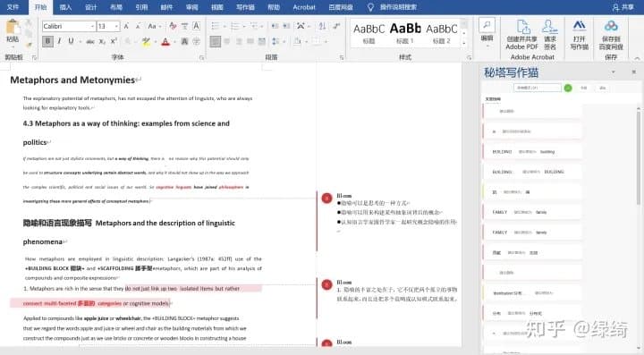Viewport: 644px width, 355px height.
Task: Open the 文件 File menu tab
Action: coord(13,7)
